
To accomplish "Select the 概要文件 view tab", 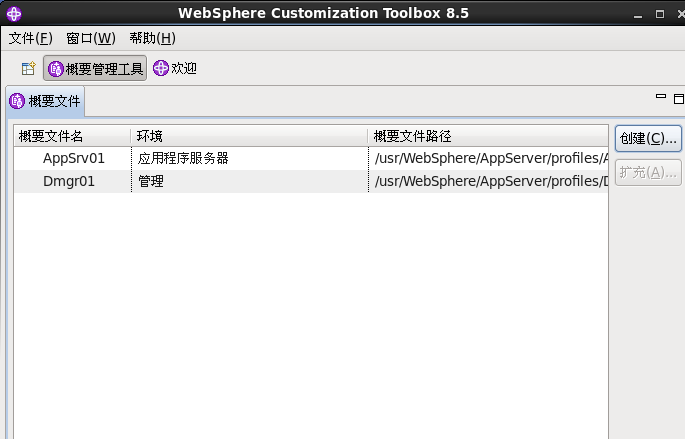I will (45, 101).
